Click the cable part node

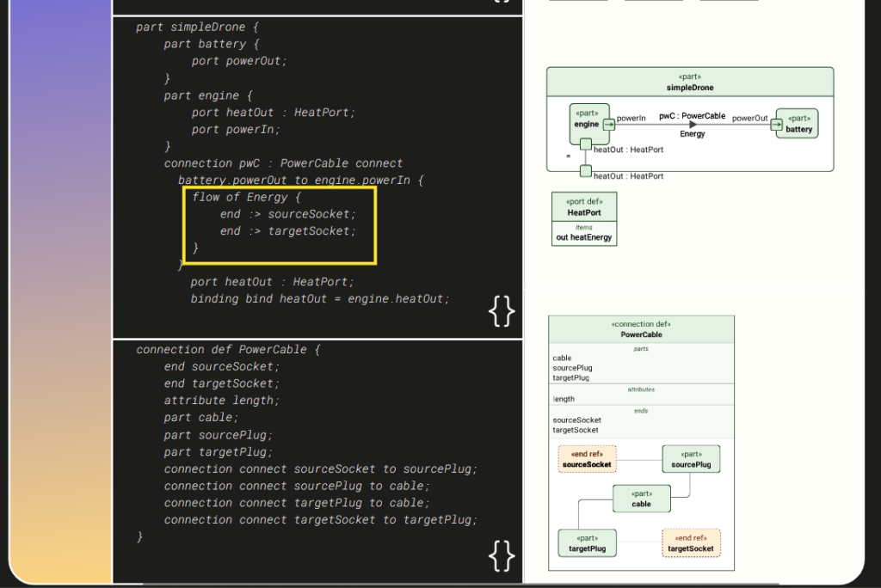pyautogui.click(x=641, y=499)
